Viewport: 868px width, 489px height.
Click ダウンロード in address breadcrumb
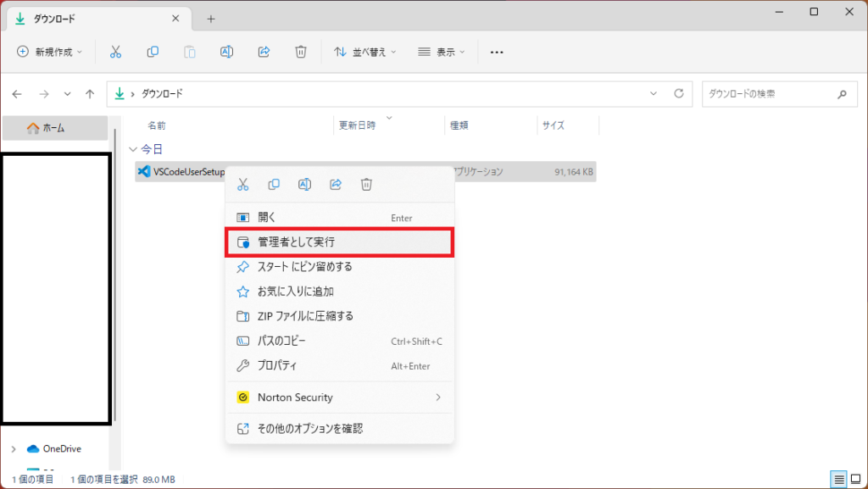(x=162, y=94)
